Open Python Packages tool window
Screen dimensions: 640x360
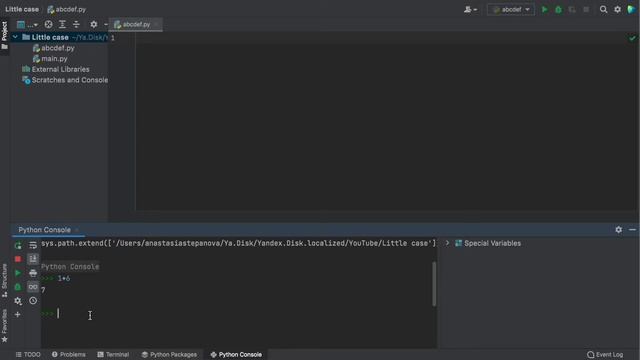169,355
